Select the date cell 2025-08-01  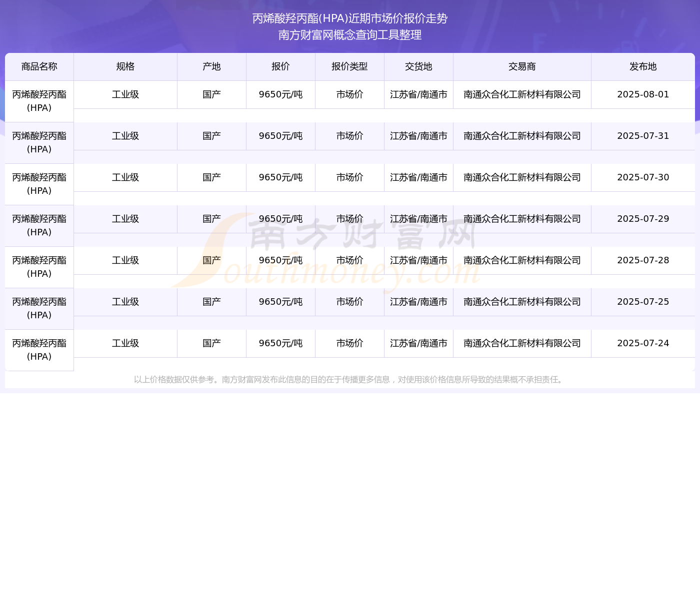pyautogui.click(x=643, y=94)
